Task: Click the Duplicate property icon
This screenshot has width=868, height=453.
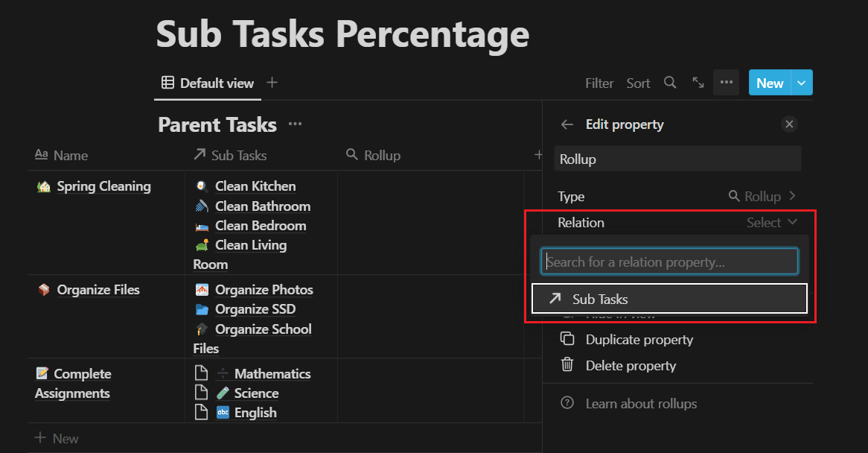Action: [x=567, y=338]
